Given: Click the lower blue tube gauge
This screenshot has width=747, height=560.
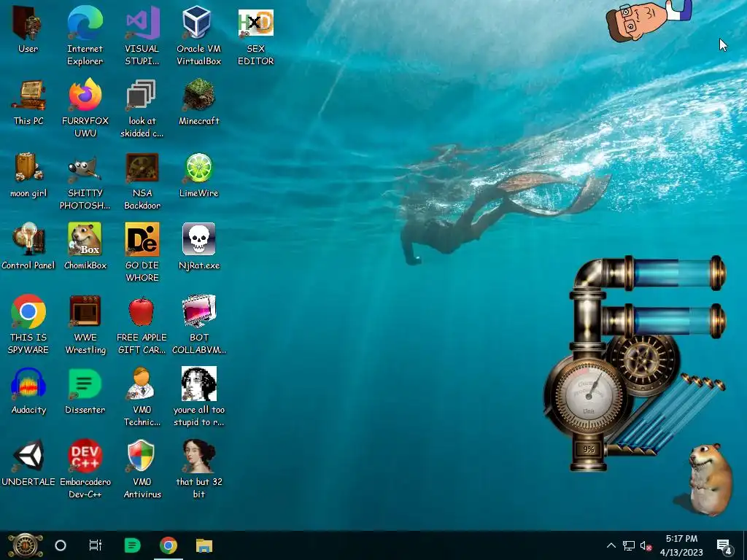Looking at the screenshot, I should pos(676,321).
